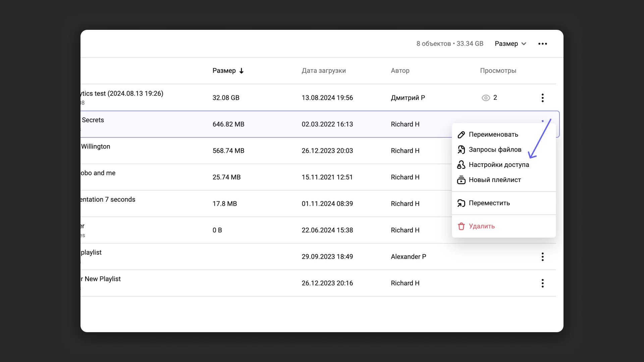Click the pencil icon next to Переименовать
This screenshot has height=362, width=644.
coord(461,135)
